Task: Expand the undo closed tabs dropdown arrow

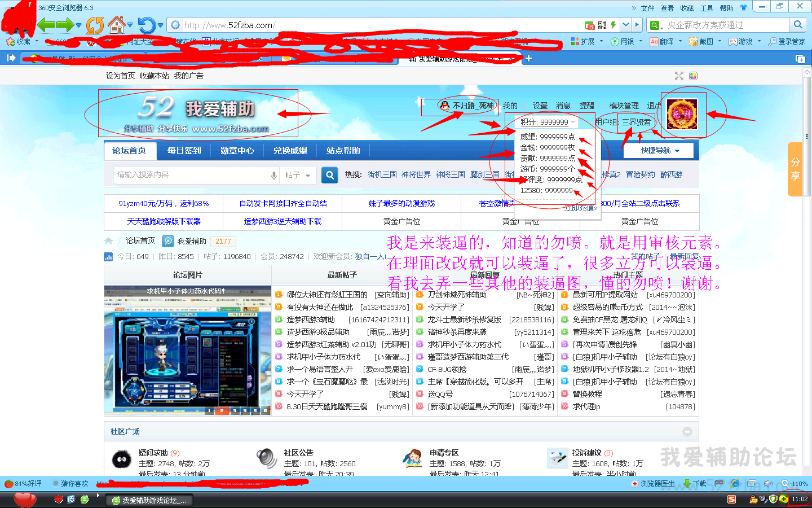Action: pos(160,25)
